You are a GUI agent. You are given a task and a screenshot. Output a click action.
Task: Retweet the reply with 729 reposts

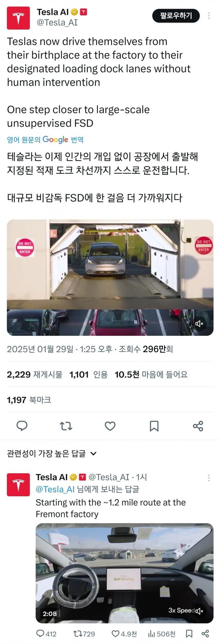coord(84,634)
